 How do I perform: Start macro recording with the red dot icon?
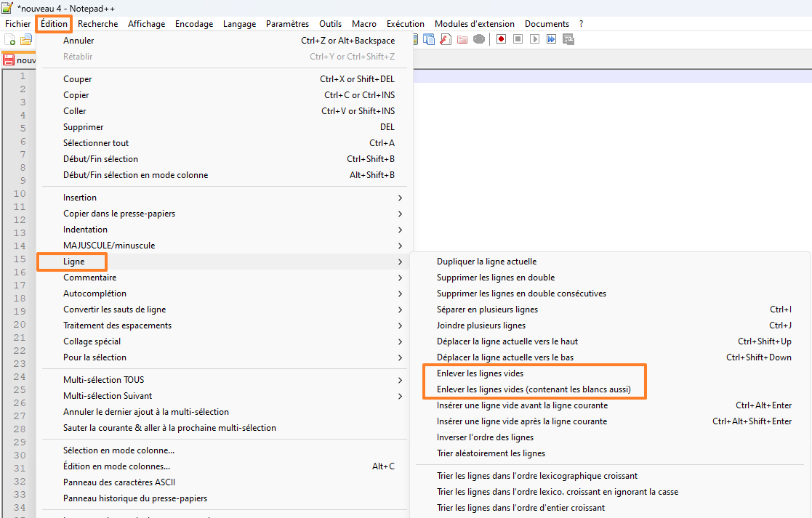tap(500, 39)
